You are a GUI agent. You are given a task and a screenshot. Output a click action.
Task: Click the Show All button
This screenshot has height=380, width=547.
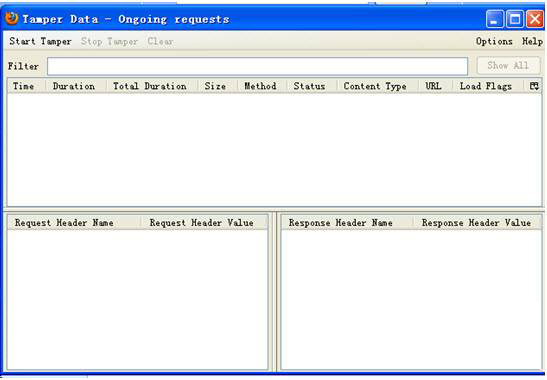click(x=508, y=66)
